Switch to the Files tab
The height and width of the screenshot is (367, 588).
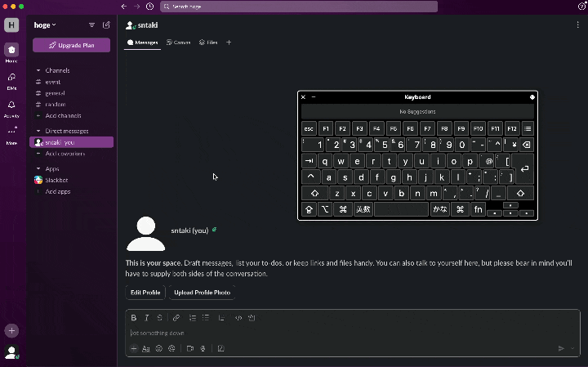point(208,43)
